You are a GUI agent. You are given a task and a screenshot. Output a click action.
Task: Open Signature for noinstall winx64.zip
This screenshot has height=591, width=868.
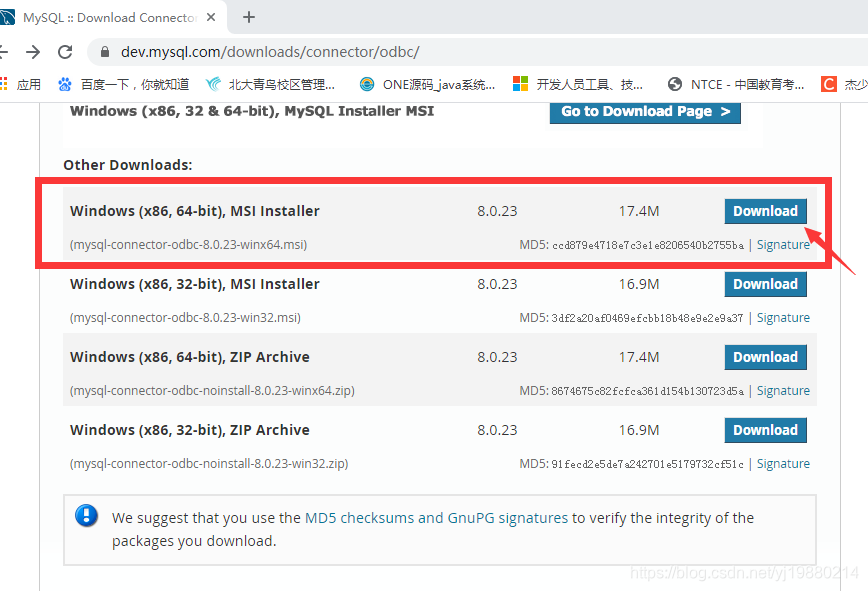point(783,391)
